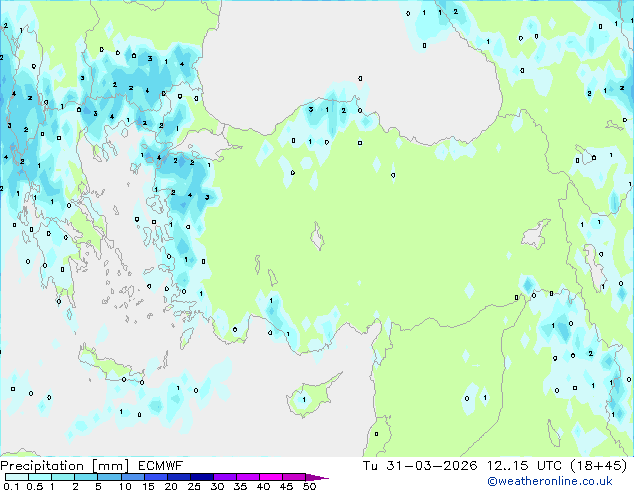Select the 2–5 mm legend color swatch
634x490 pixels.
(86, 477)
